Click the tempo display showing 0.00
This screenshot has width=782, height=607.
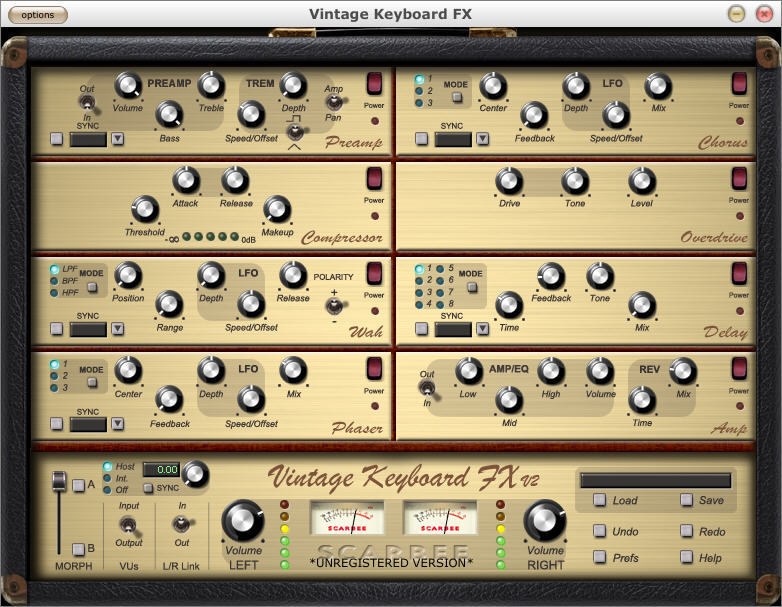coord(161,469)
